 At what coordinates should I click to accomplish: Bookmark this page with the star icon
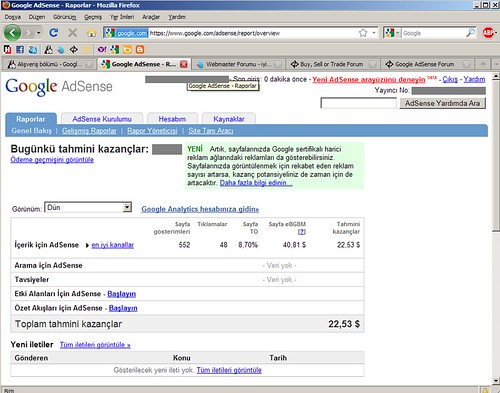click(x=363, y=33)
